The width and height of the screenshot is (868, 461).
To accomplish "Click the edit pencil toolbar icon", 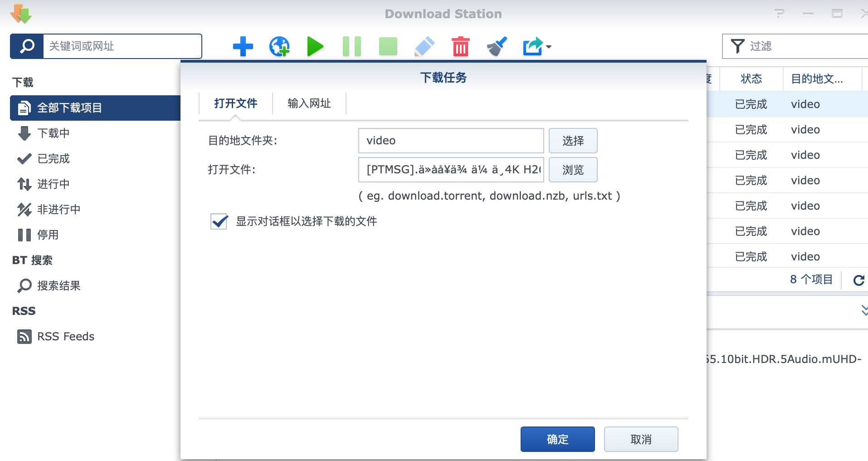I will tap(424, 46).
